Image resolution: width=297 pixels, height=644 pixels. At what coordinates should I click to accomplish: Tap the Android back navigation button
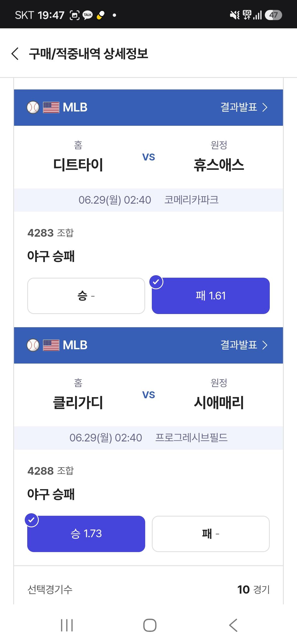[x=233, y=625]
